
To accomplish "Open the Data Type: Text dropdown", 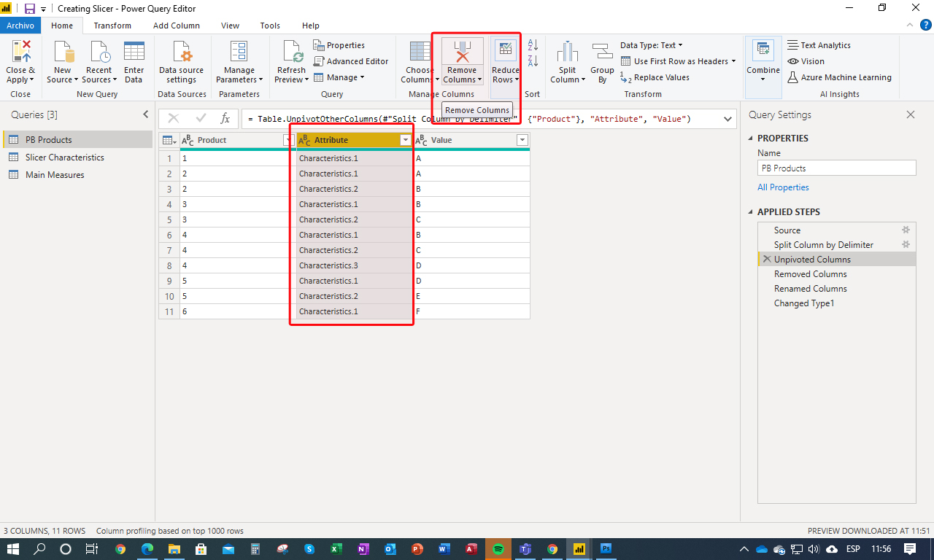I will (x=652, y=45).
